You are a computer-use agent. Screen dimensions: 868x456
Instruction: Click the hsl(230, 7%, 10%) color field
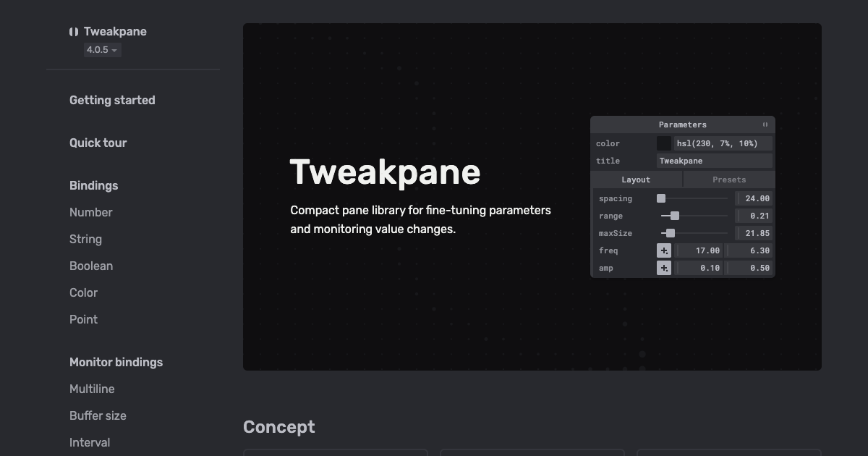point(723,143)
